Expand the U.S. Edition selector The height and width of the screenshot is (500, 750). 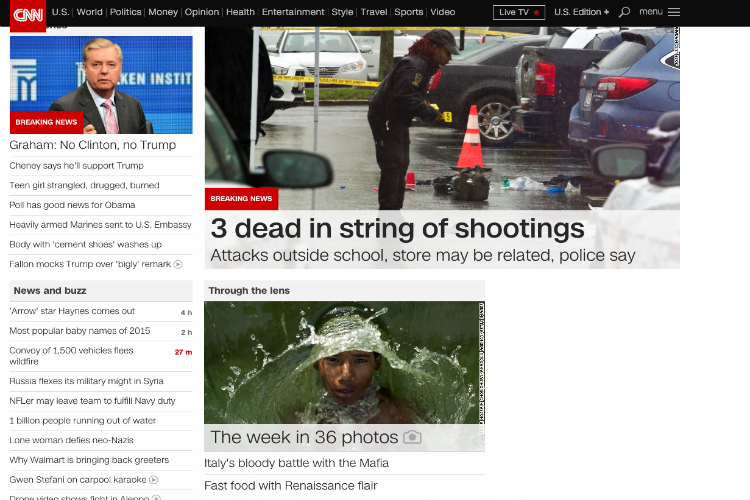[x=581, y=12]
